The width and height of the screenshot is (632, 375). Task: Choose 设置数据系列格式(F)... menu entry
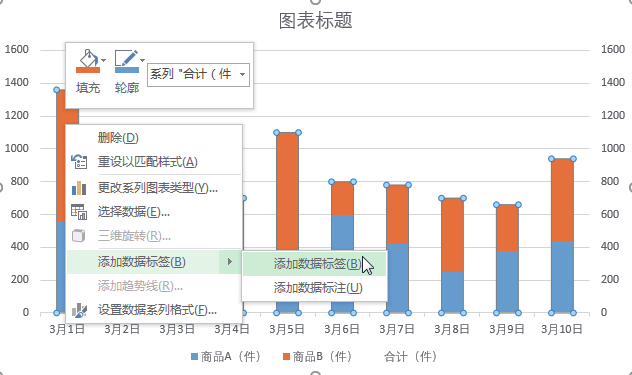(154, 310)
